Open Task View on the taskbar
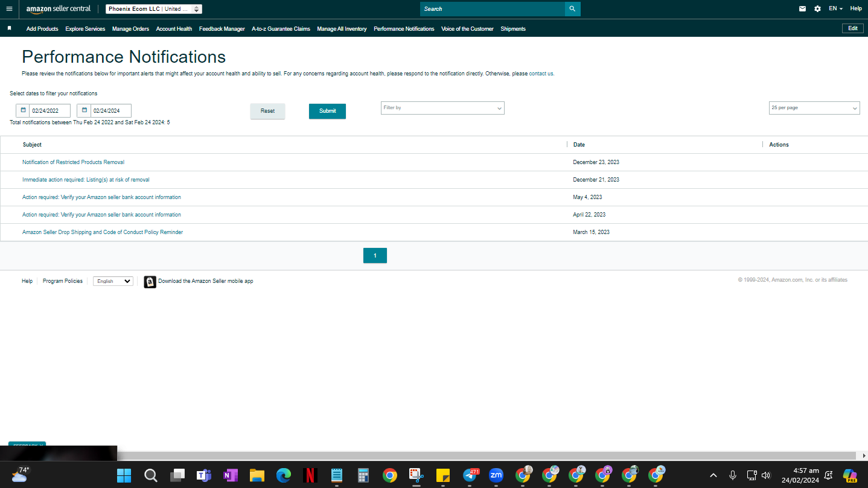This screenshot has width=868, height=488. point(177,475)
